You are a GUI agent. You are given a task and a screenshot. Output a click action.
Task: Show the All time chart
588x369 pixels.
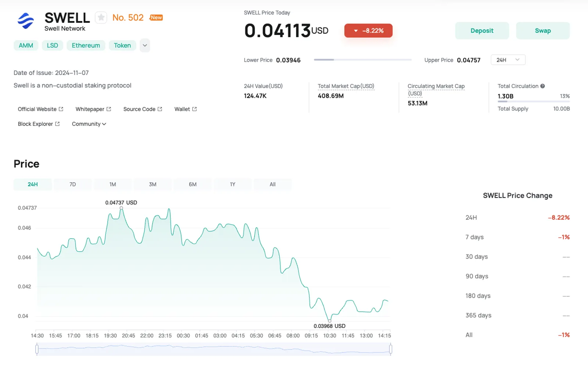[x=273, y=184]
